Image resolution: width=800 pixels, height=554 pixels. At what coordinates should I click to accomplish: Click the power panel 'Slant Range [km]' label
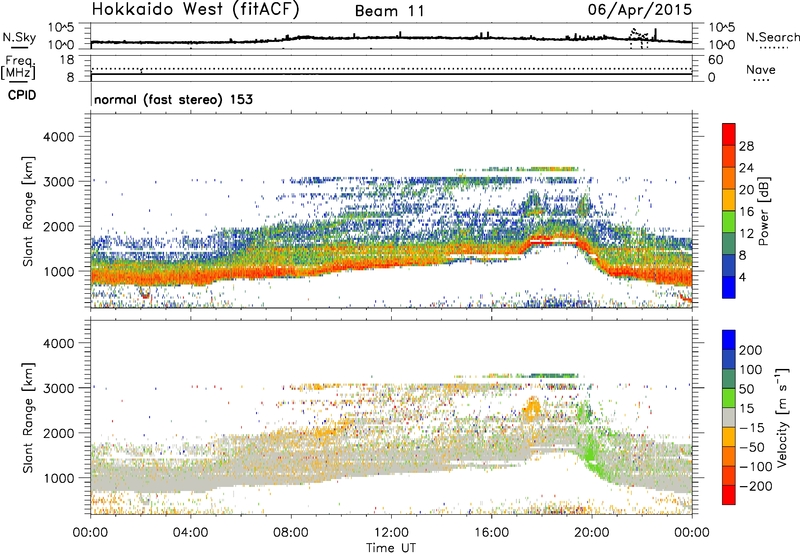click(x=28, y=211)
